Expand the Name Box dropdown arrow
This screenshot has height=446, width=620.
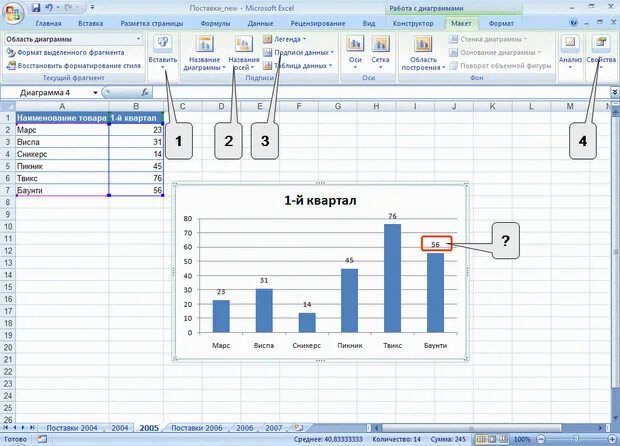[95, 93]
